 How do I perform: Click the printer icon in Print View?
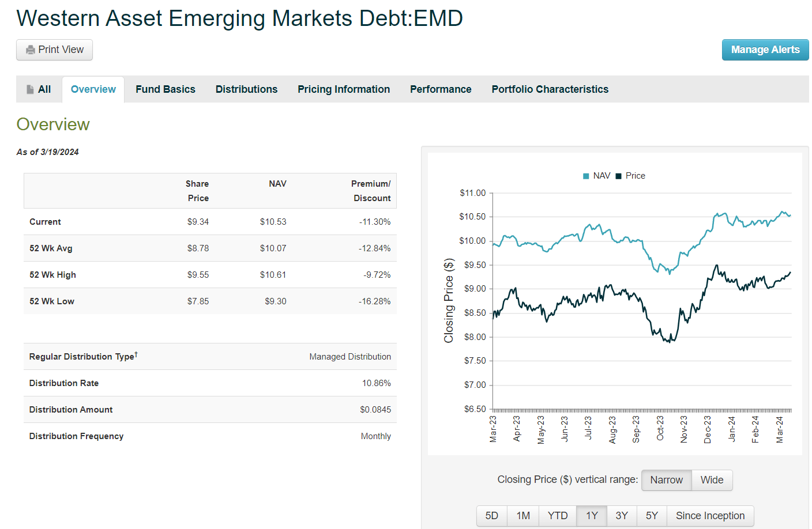click(31, 50)
